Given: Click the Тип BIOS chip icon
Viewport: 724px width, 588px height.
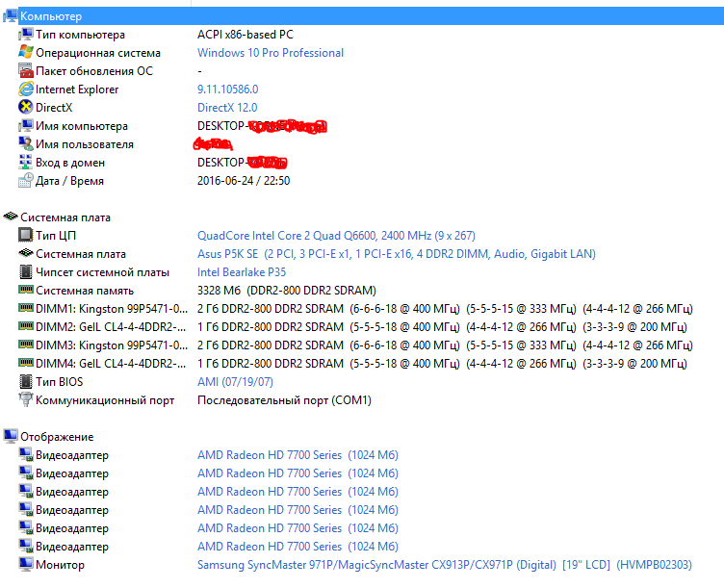Looking at the screenshot, I should pos(26,382).
